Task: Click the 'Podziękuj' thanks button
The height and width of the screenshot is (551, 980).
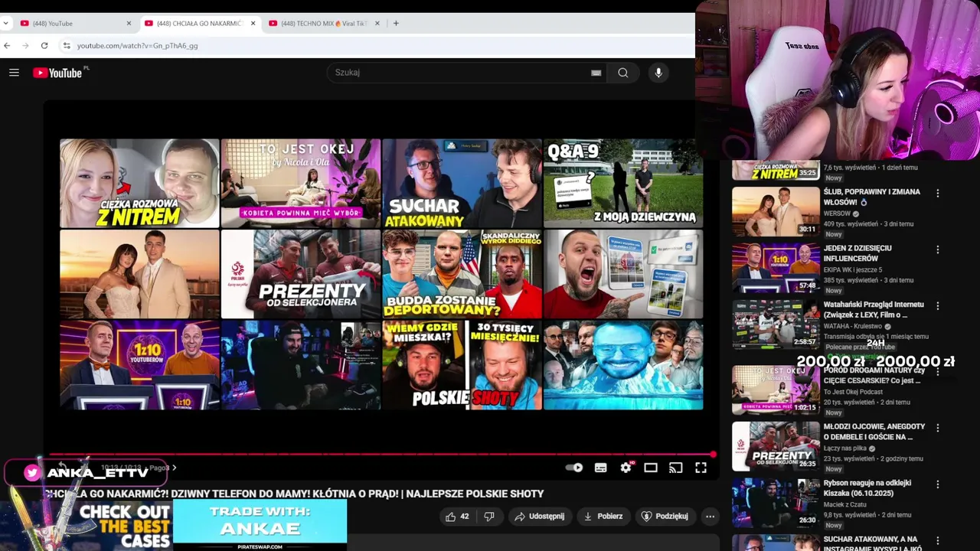Action: coord(665,517)
